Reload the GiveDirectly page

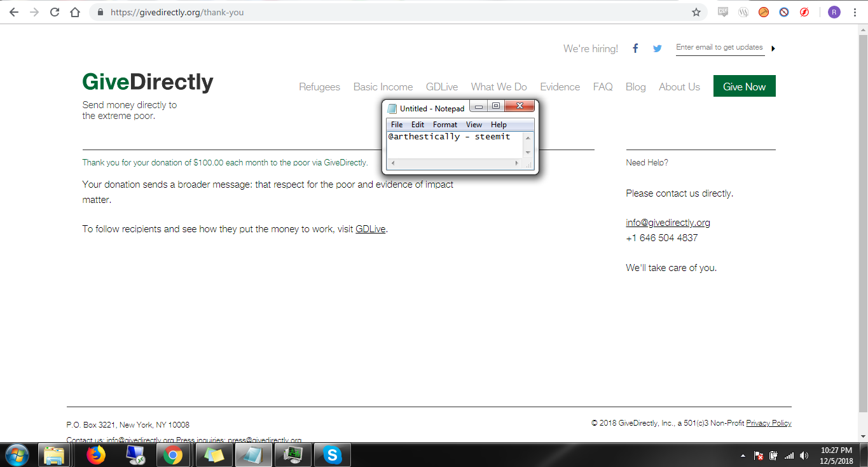pyautogui.click(x=55, y=12)
